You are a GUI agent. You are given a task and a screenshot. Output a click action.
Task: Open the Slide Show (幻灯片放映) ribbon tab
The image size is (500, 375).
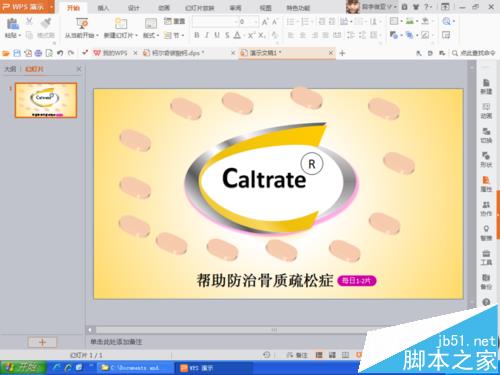200,8
